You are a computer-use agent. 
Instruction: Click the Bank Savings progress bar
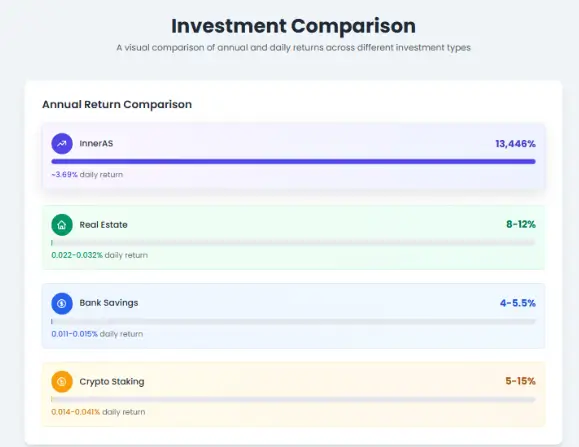click(293, 321)
